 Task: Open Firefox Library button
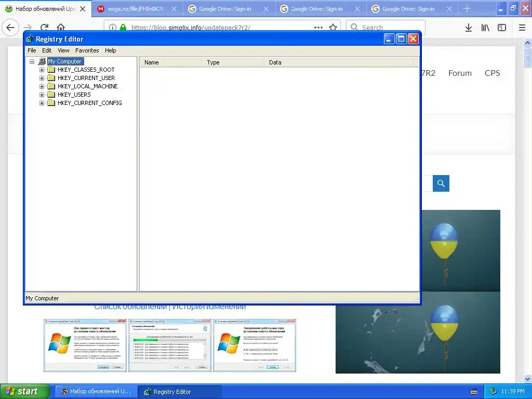point(485,28)
